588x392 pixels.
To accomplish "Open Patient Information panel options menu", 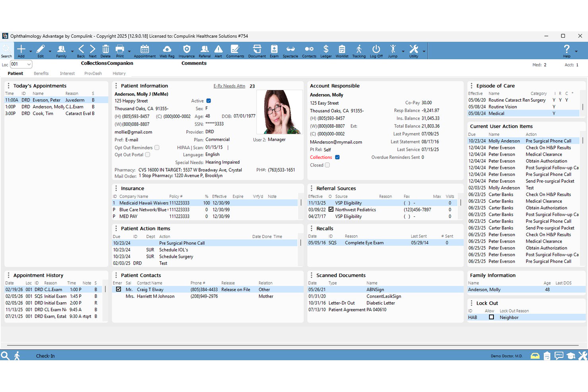I will pyautogui.click(x=116, y=86).
